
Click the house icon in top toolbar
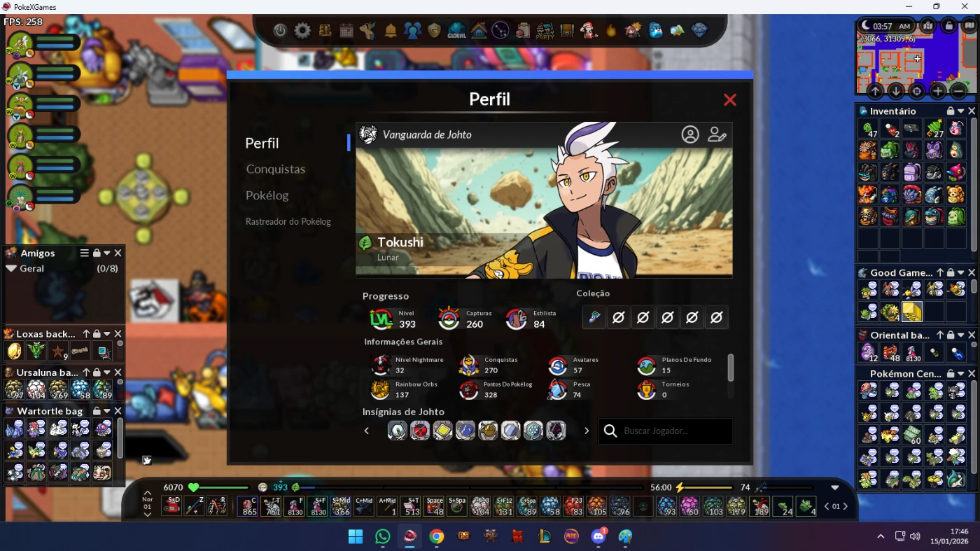click(479, 31)
